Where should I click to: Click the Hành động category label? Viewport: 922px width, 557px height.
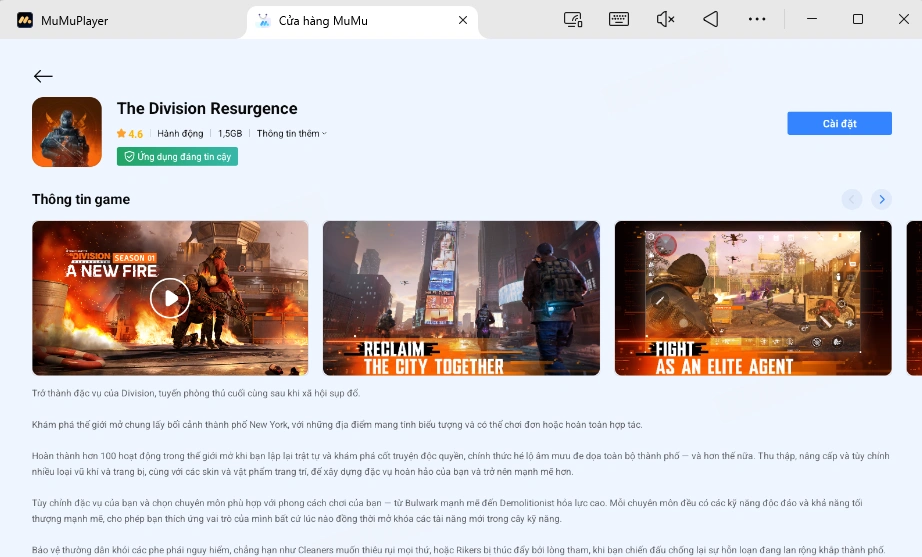tap(180, 134)
